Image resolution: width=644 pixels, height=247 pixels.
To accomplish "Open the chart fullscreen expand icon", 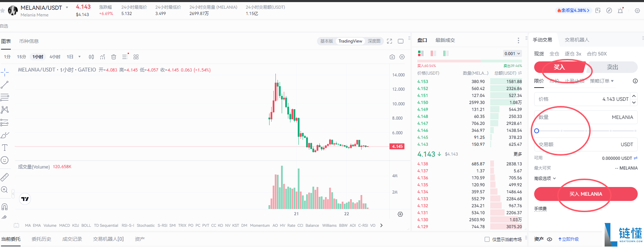I will click(389, 41).
